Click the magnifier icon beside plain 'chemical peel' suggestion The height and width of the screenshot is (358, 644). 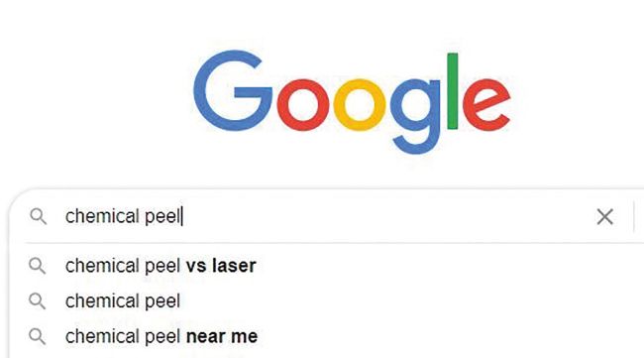(37, 301)
